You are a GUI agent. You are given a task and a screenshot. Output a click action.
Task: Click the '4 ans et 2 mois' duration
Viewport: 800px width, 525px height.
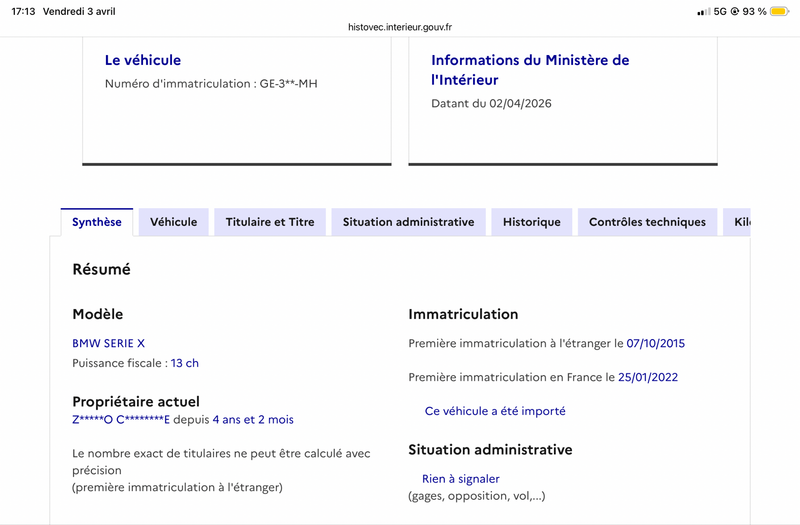pyautogui.click(x=253, y=420)
